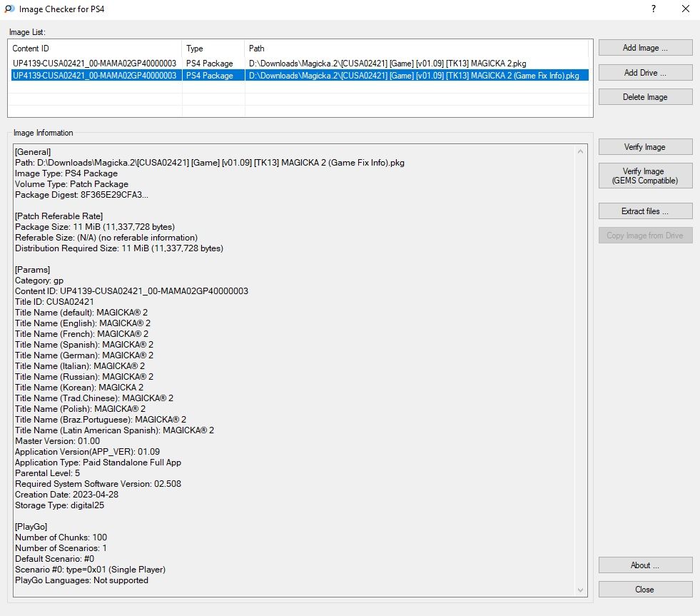Close the window with the X icon

685,9
